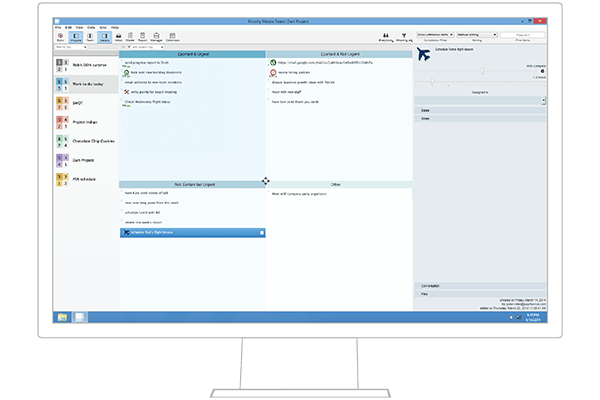600x400 pixels.
Task: Click the large airplane icon in details panel
Action: [424, 54]
